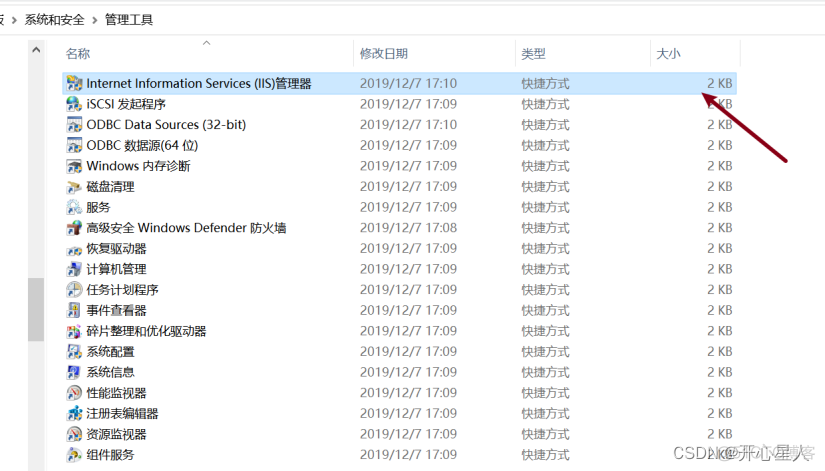This screenshot has height=471, width=825.
Task: Select the 性能监视器 file name
Action: (x=116, y=393)
